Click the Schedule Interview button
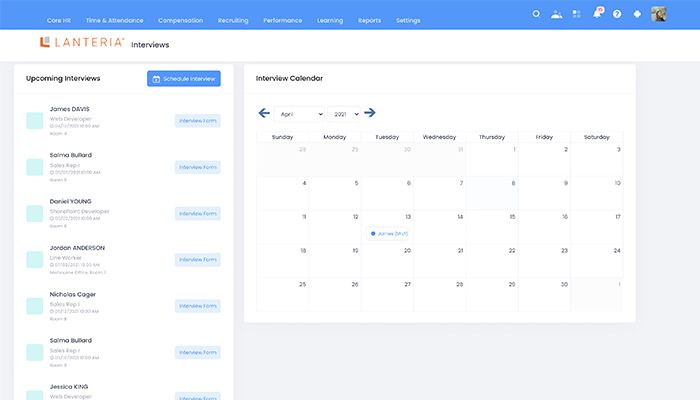Screen dimensions: 700x400 pos(183,78)
